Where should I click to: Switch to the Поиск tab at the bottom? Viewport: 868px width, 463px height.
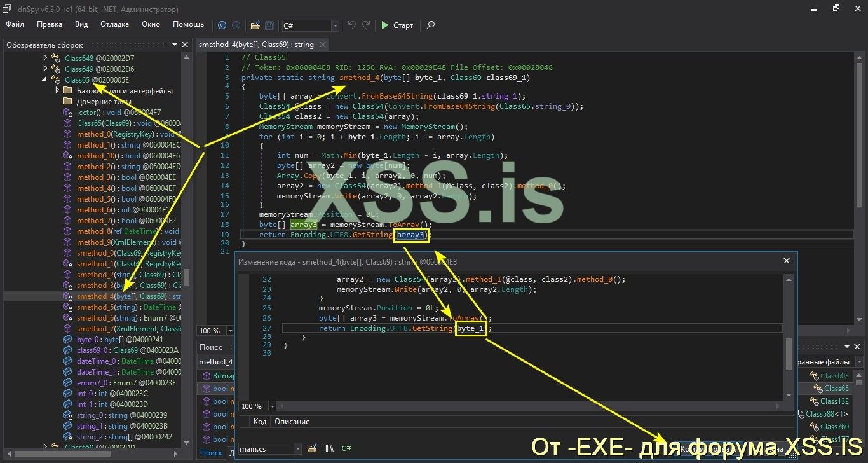[211, 453]
